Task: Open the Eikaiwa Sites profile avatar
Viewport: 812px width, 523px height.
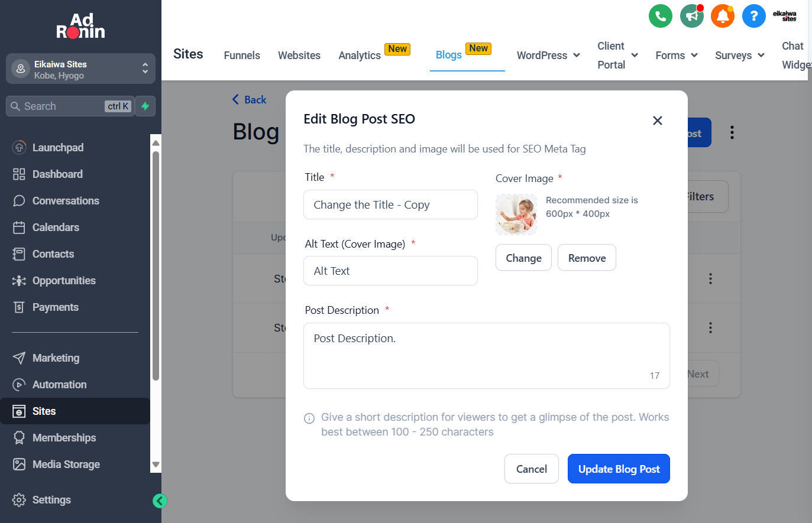Action: 785,16
